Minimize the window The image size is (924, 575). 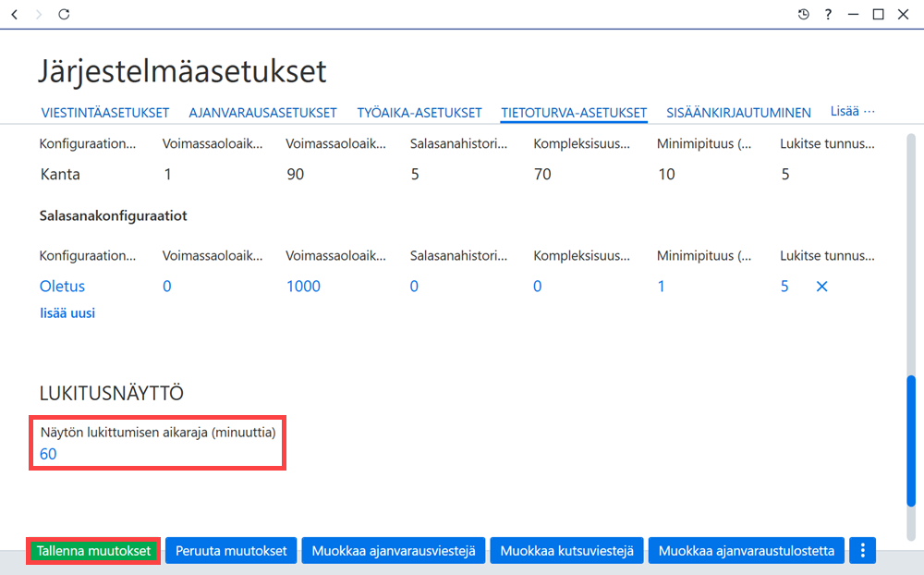(853, 14)
